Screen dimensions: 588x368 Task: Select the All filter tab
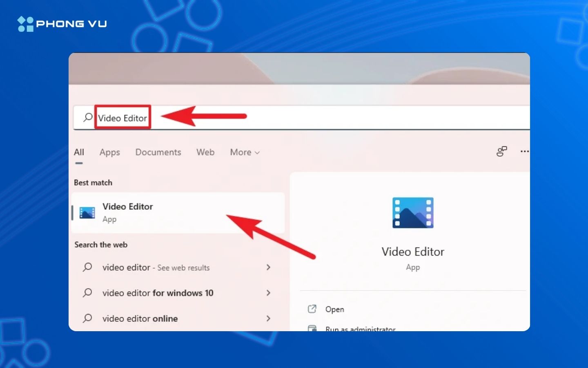coord(79,152)
